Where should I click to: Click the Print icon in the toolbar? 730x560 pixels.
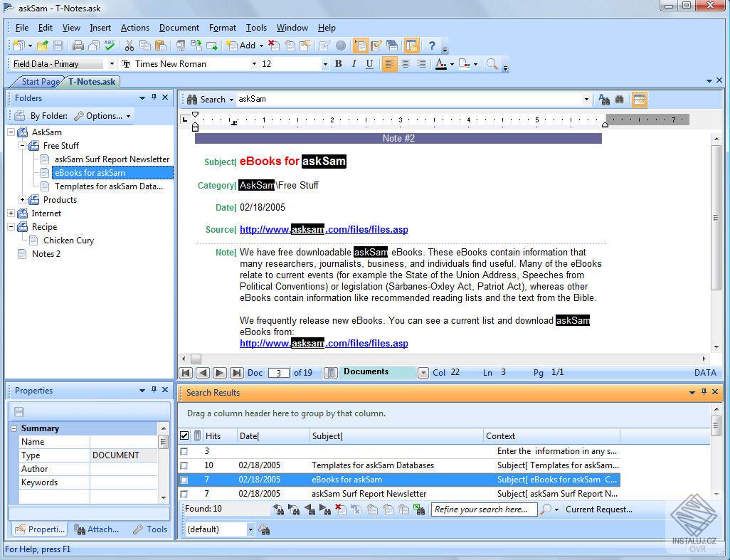pyautogui.click(x=78, y=46)
